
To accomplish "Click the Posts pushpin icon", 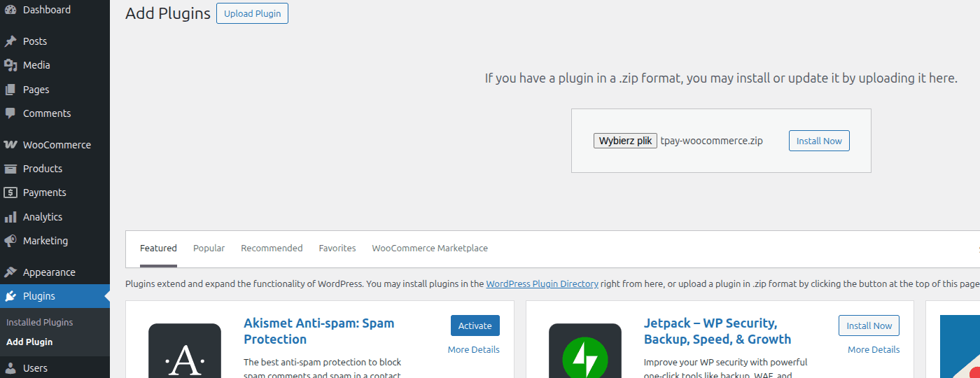I will [10, 41].
